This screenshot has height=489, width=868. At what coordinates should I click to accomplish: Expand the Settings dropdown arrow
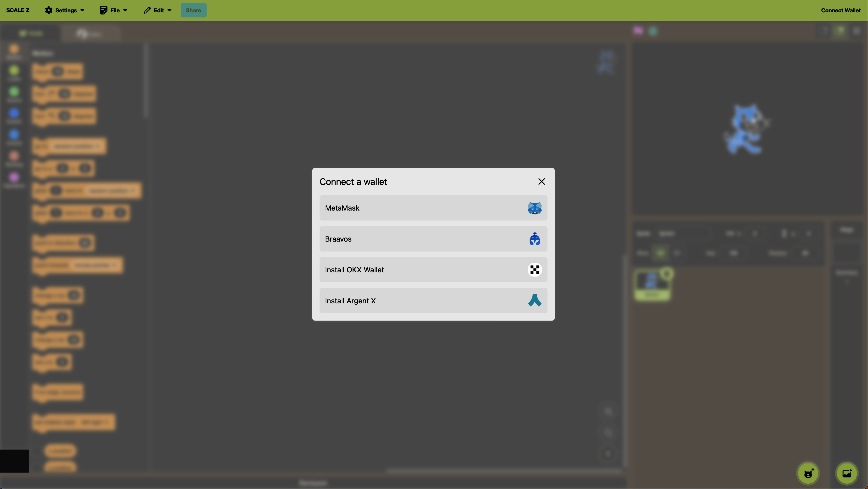[82, 10]
